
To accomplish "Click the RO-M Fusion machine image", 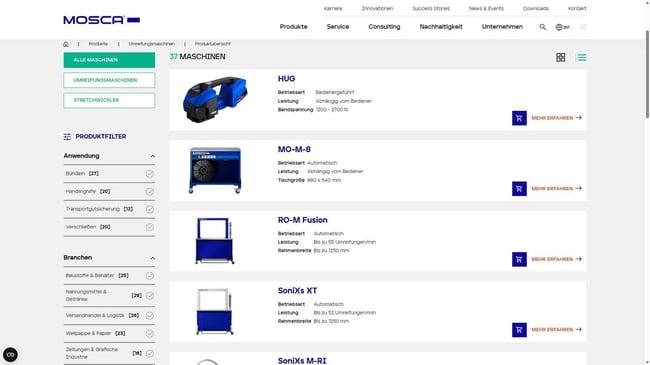I will 214,241.
